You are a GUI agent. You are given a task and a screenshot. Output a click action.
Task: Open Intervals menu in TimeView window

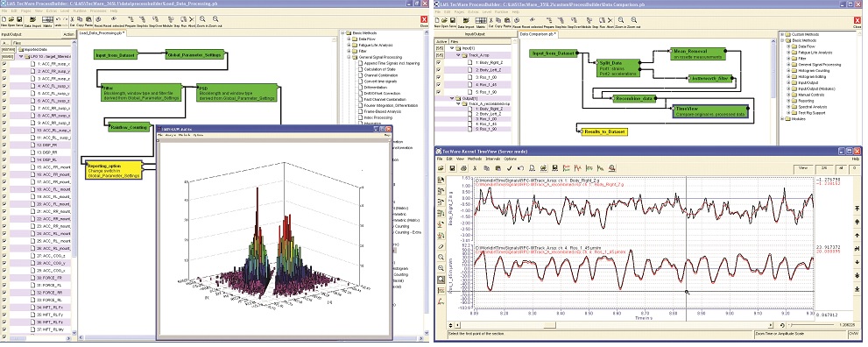pos(492,159)
